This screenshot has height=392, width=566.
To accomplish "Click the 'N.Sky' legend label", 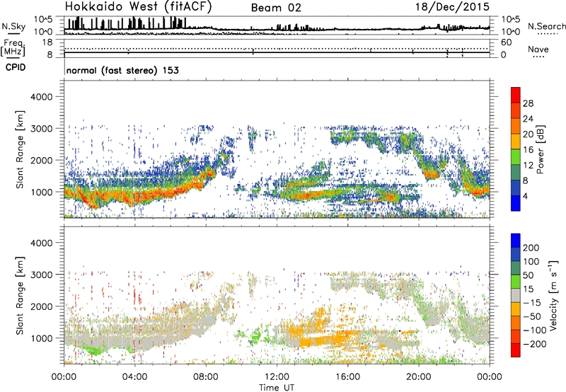I will point(13,26).
